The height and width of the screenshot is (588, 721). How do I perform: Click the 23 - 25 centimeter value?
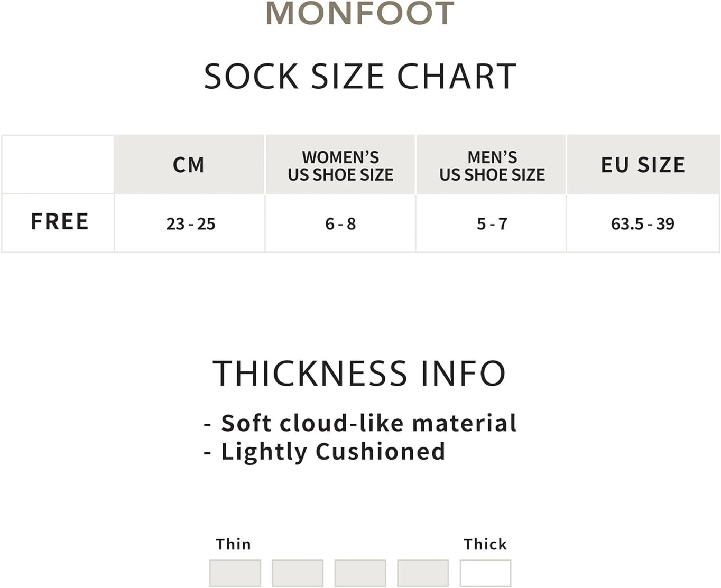click(x=191, y=224)
